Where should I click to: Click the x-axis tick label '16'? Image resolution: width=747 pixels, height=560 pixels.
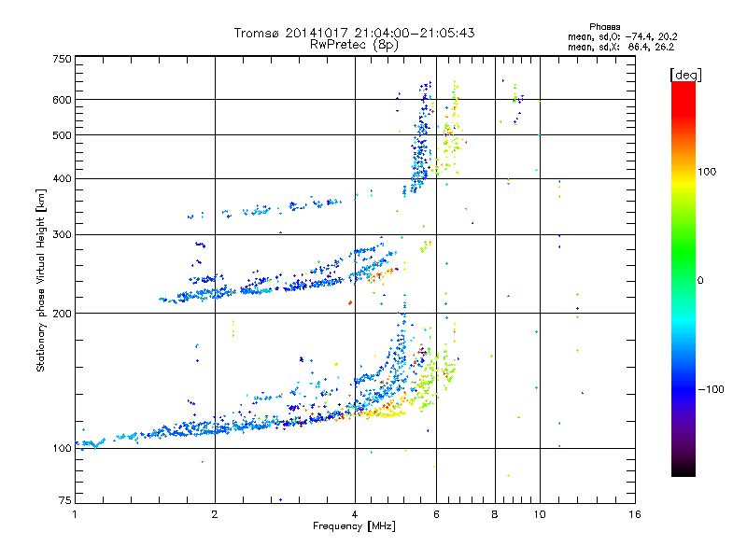pos(635,514)
